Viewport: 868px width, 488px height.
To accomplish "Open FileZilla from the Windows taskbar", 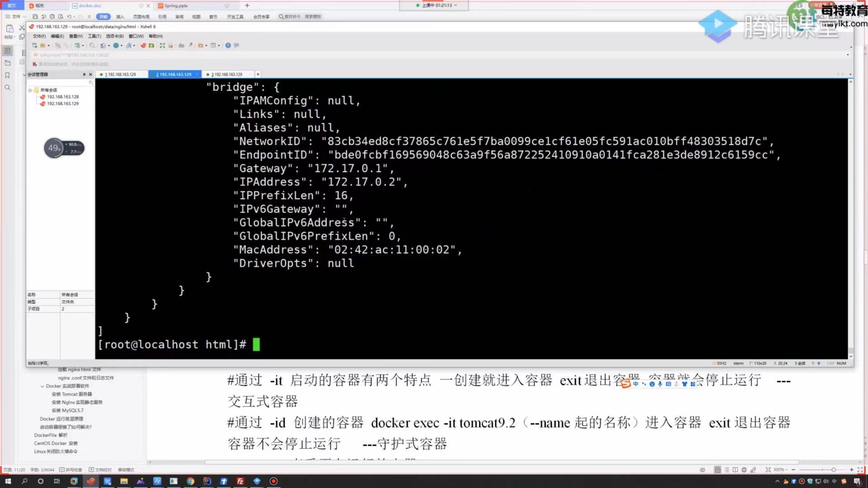I will (240, 481).
